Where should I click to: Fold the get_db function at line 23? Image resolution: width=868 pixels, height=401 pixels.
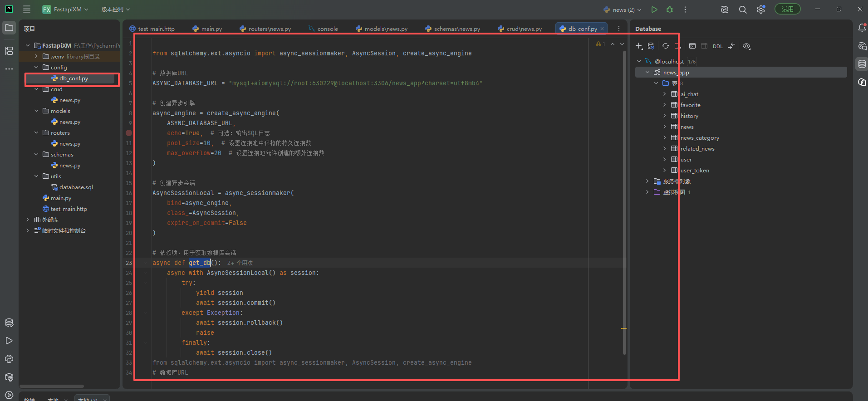click(145, 263)
